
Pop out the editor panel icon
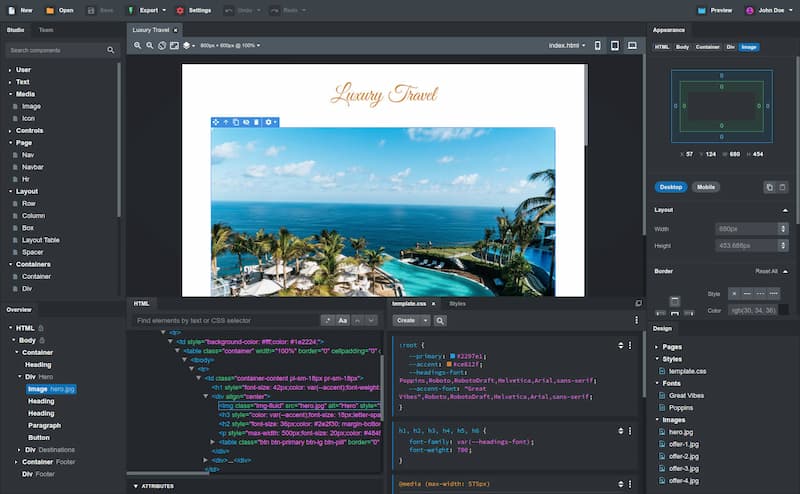(x=638, y=303)
